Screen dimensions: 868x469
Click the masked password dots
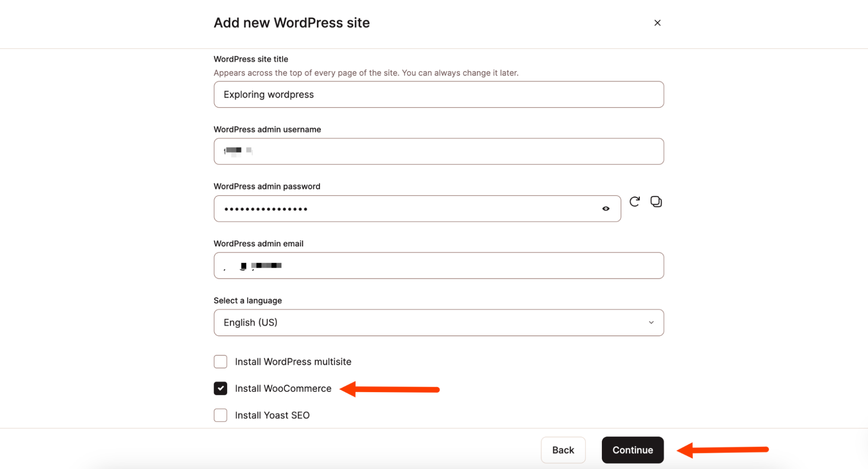click(x=265, y=208)
